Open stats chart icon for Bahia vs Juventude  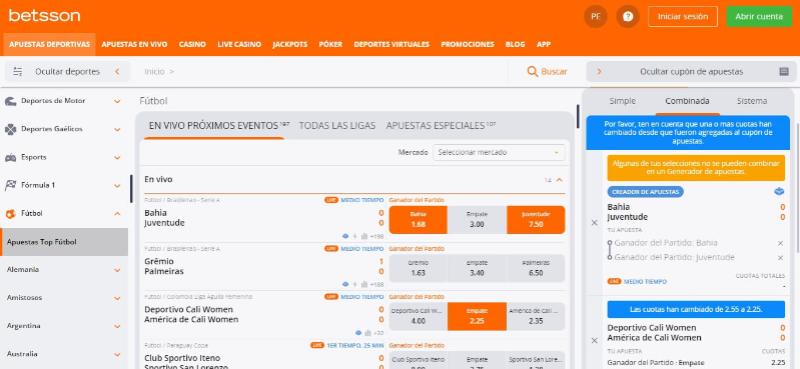[364, 236]
